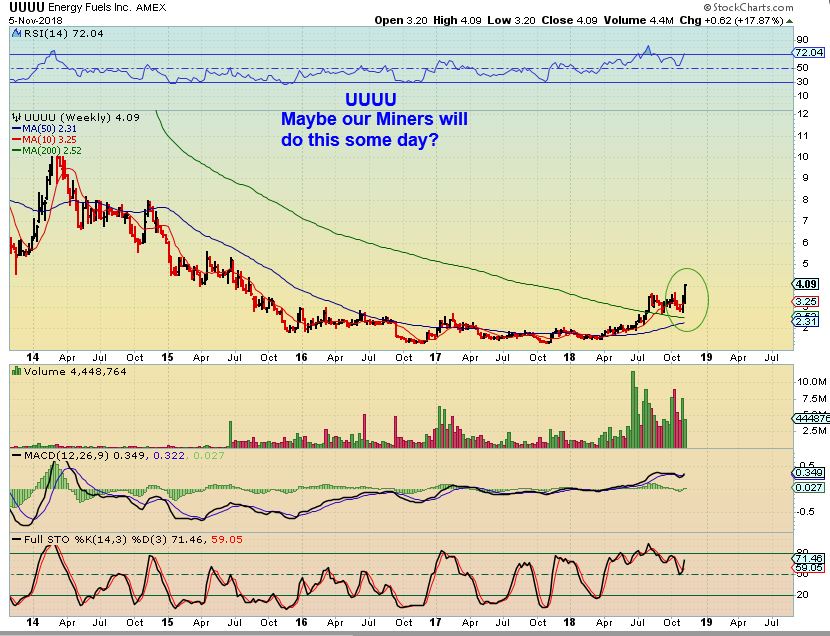The width and height of the screenshot is (830, 636).
Task: Click the MACD histogram value 0.027 in label
Action: click(x=209, y=455)
